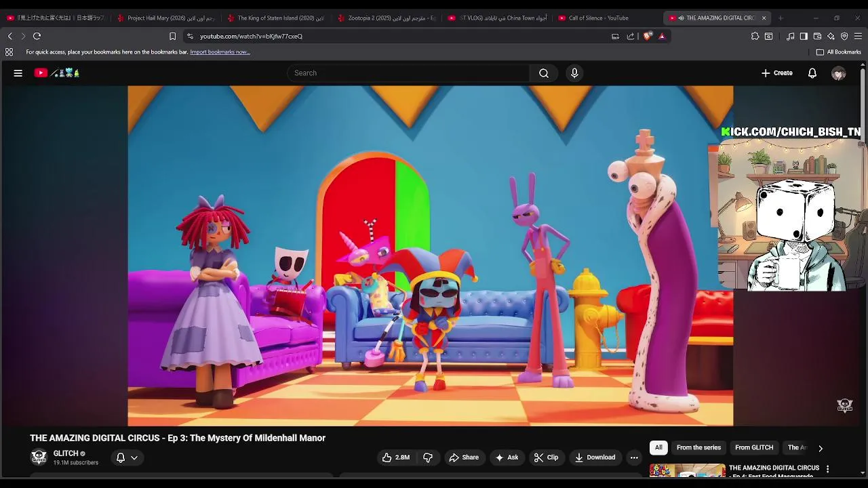868x488 pixels.
Task: Open menu for the suggested video thumbnail
Action: click(827, 468)
